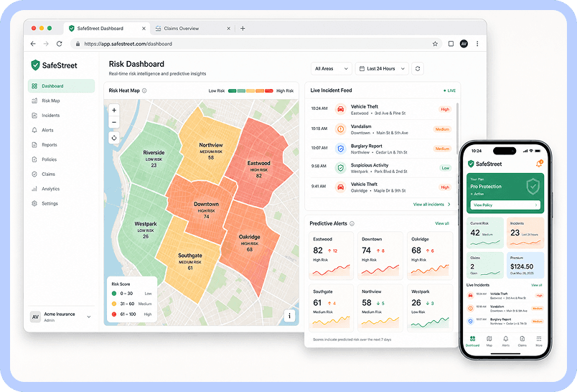The width and height of the screenshot is (577, 392).
Task: Open the All Areas dropdown
Action: [x=331, y=68]
